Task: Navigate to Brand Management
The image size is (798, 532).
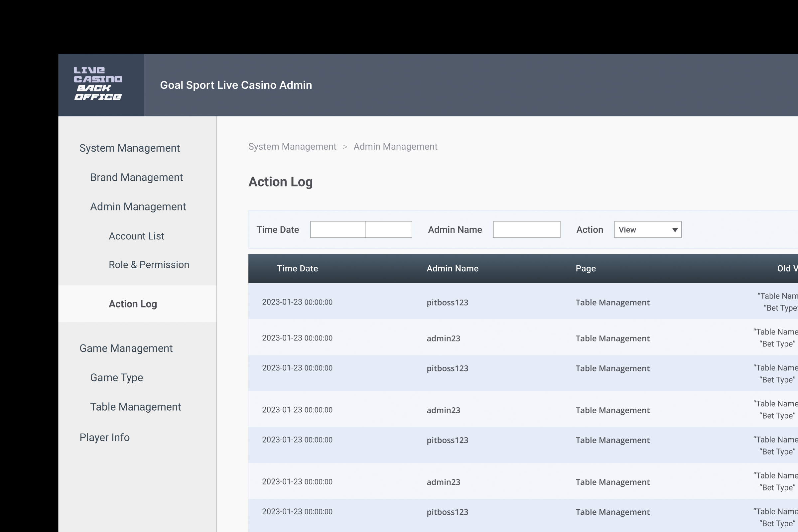Action: (136, 177)
